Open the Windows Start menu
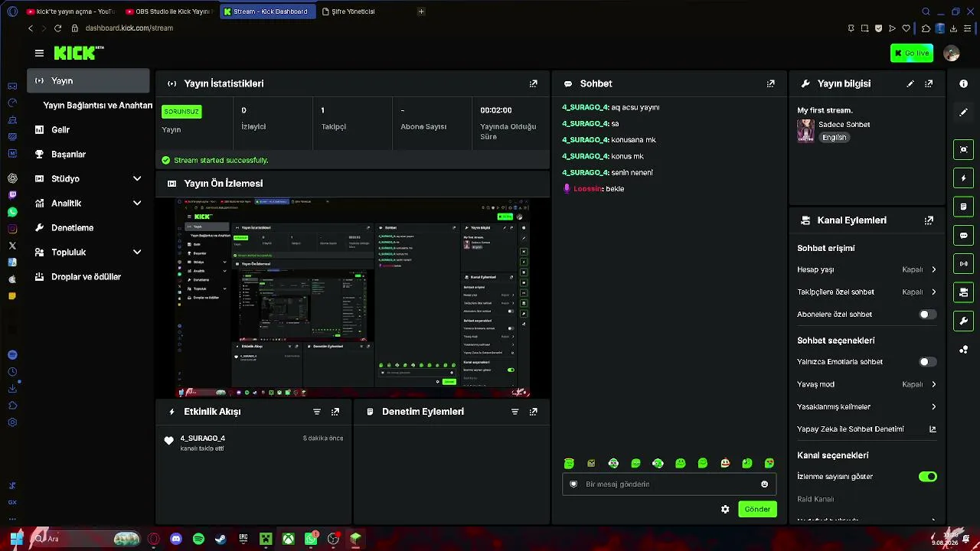 click(x=16, y=539)
